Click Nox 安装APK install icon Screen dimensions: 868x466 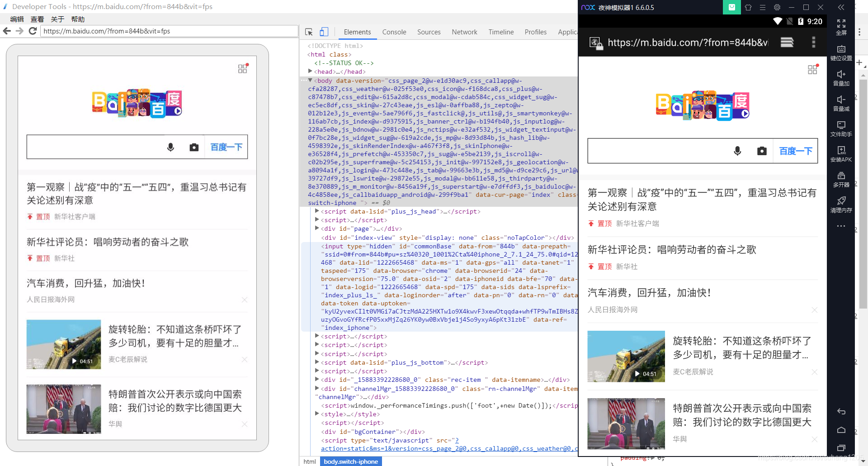[x=841, y=154]
